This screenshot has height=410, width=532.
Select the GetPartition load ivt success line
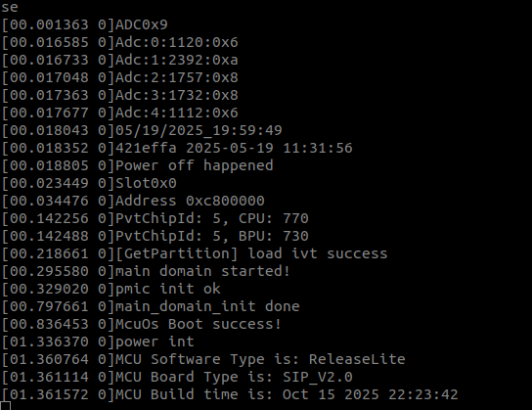[x=195, y=254]
